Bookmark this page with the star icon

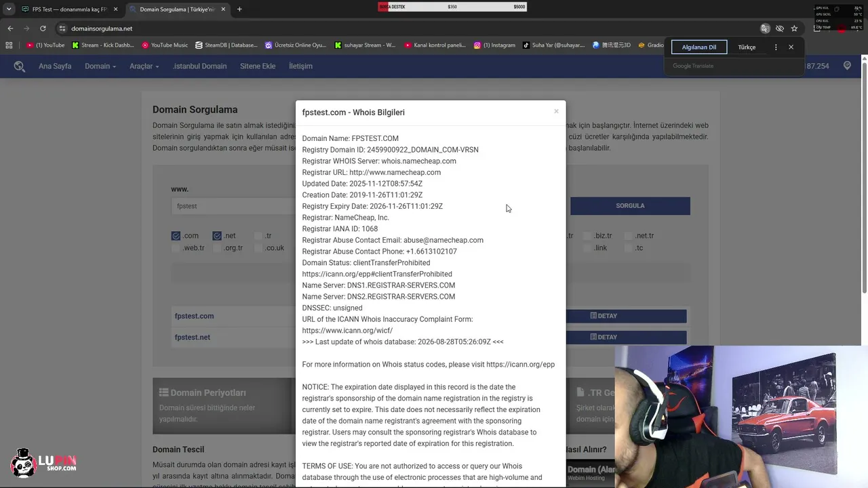pos(794,28)
